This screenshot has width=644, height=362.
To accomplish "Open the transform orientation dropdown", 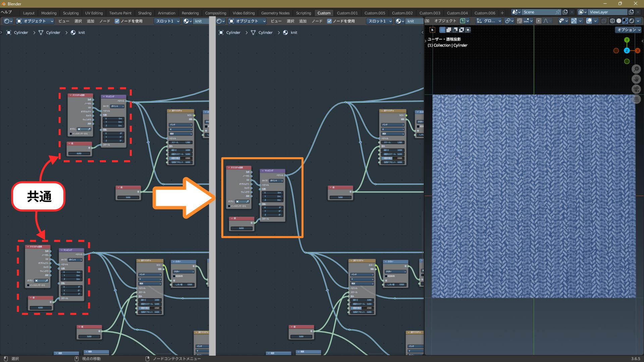I will point(489,21).
